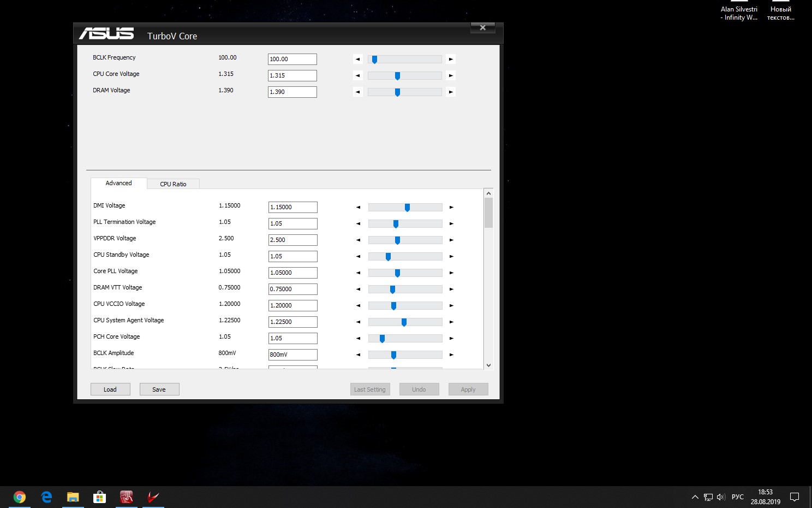Select the Advanced tab

118,183
